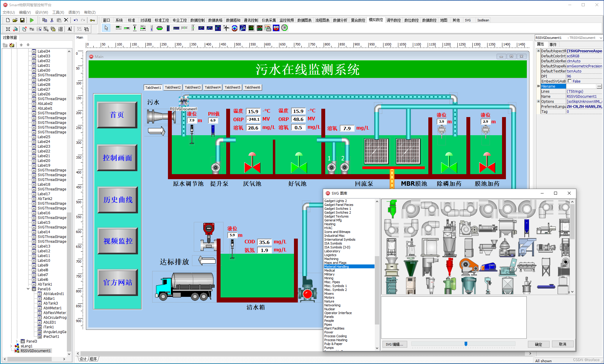Viewport: 604px width, 364px height.
Task: Confirm with the 确定 button
Action: click(538, 344)
